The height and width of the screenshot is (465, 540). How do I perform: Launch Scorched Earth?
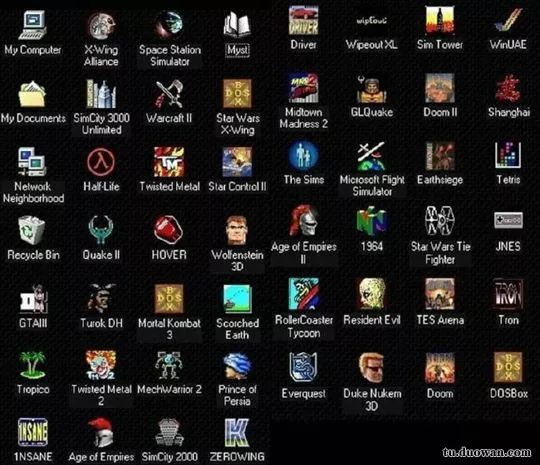tap(237, 299)
